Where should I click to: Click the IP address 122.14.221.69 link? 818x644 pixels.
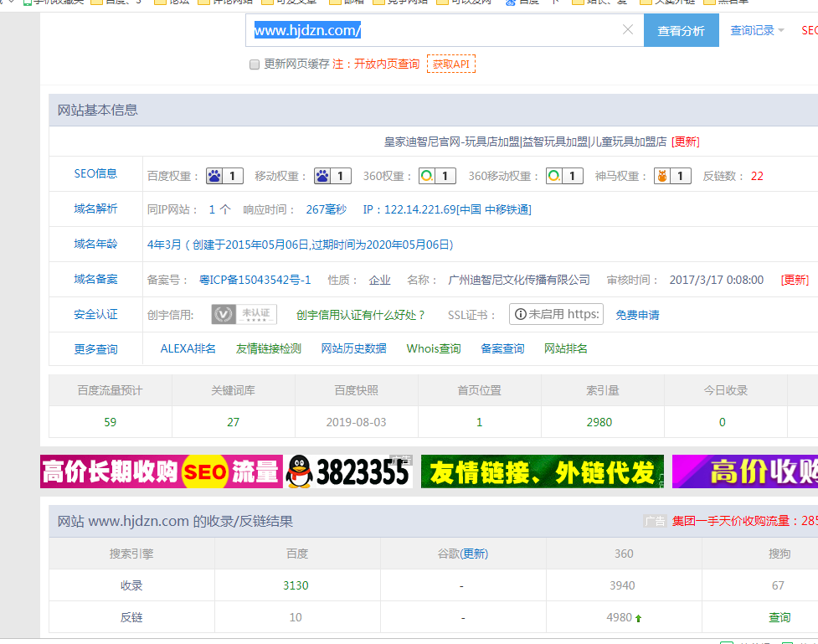click(447, 210)
